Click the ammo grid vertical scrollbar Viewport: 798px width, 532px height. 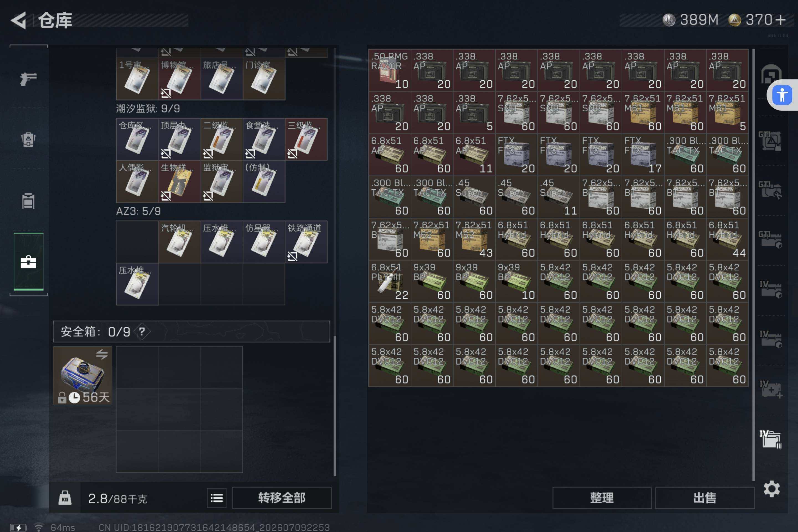[753, 265]
